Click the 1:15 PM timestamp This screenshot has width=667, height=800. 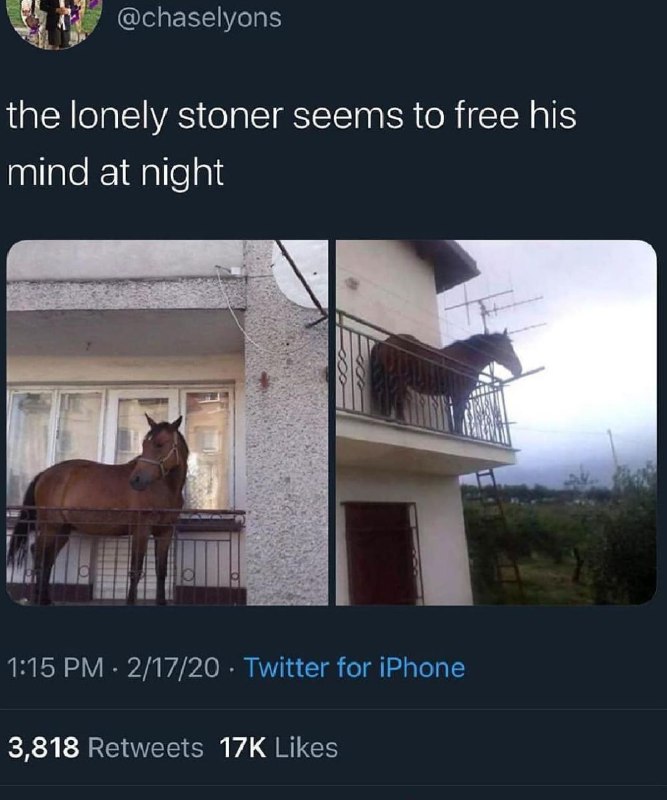(x=56, y=668)
